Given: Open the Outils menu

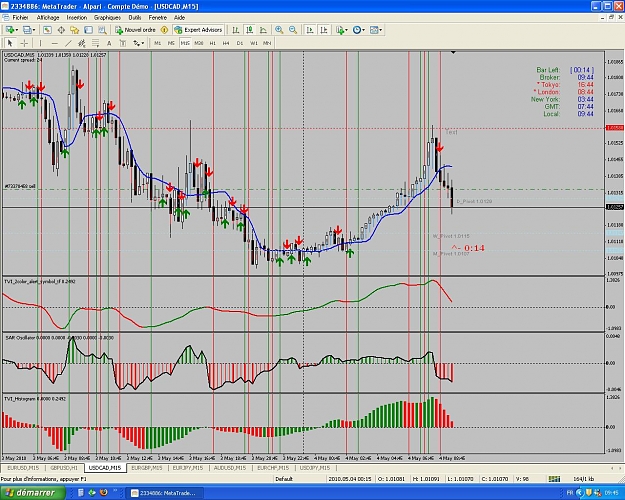Looking at the screenshot, I should pyautogui.click(x=135, y=18).
